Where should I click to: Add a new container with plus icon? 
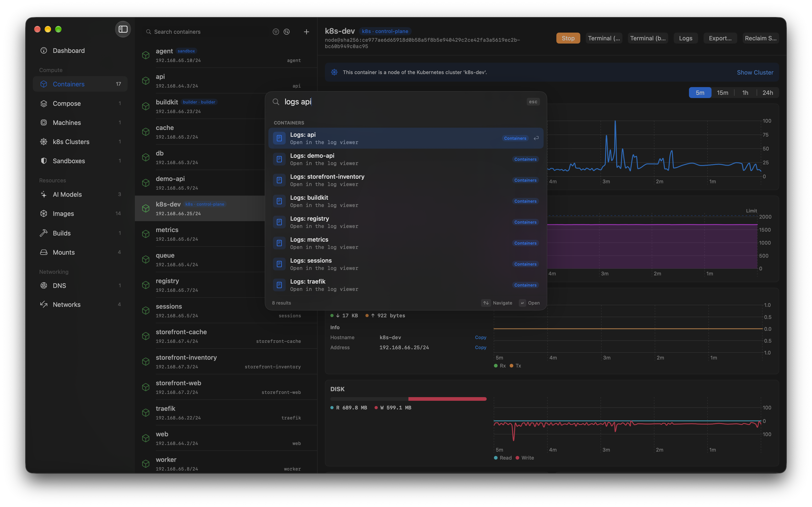click(306, 32)
